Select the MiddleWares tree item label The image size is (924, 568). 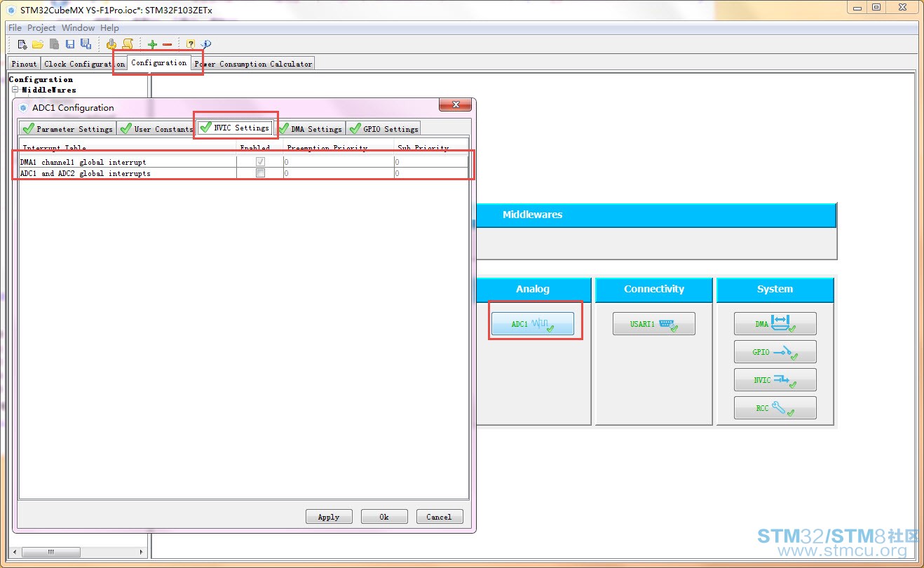point(49,90)
